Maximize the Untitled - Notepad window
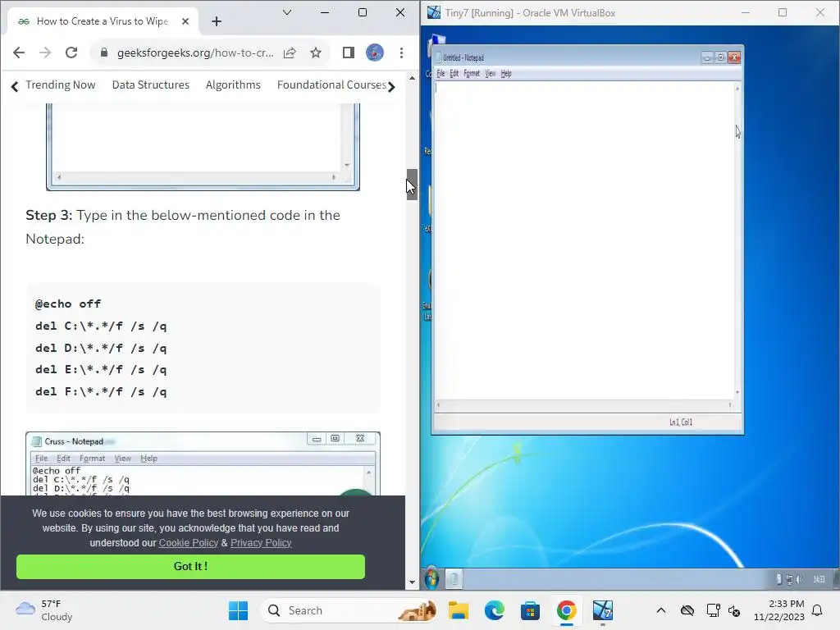Image resolution: width=840 pixels, height=630 pixels. tap(721, 57)
